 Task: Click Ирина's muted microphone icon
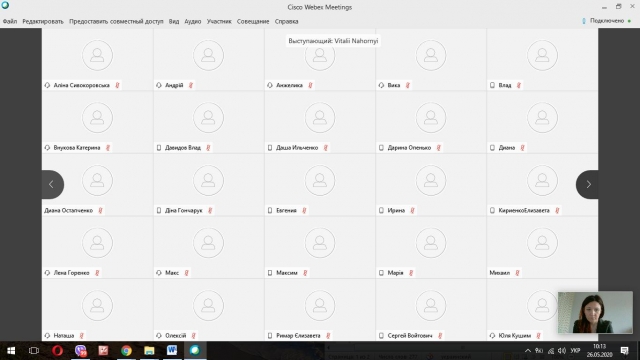point(412,211)
